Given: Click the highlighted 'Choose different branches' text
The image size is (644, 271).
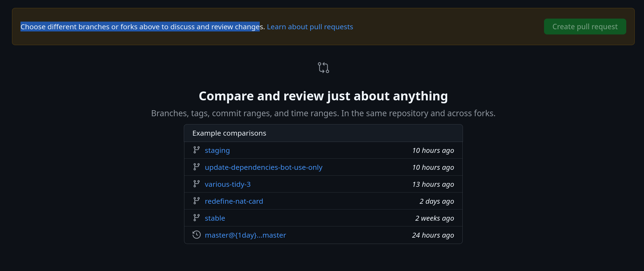Looking at the screenshot, I should (140, 27).
